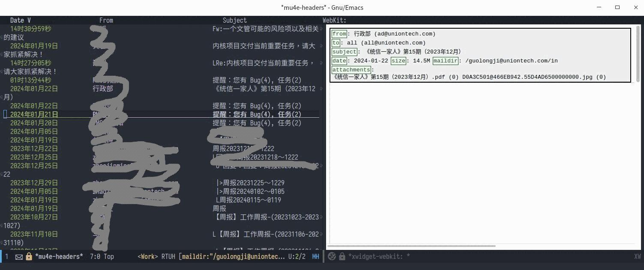Expand the 周报20231225～1229 thread entry
The height and width of the screenshot is (270, 644).
tap(250, 183)
